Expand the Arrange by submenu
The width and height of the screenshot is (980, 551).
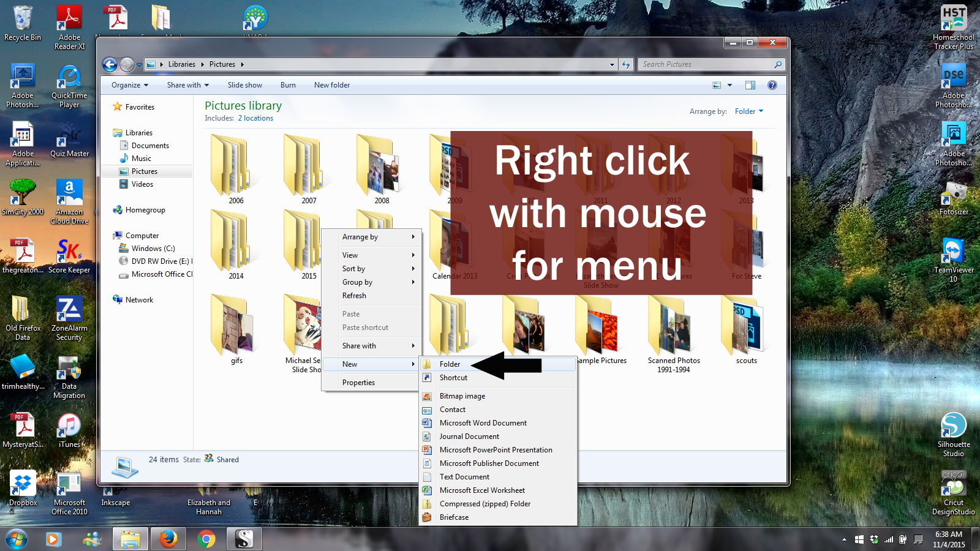pyautogui.click(x=372, y=237)
